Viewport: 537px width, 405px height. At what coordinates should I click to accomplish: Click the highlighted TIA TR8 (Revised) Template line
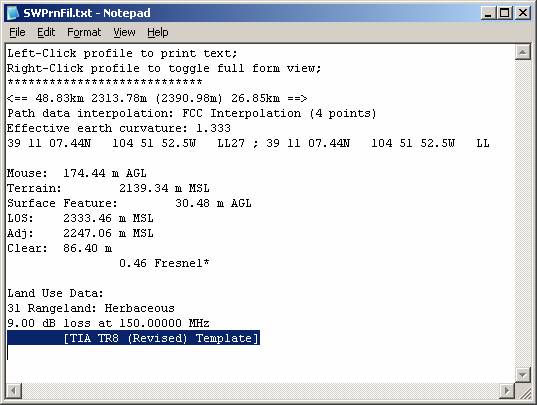click(x=133, y=338)
